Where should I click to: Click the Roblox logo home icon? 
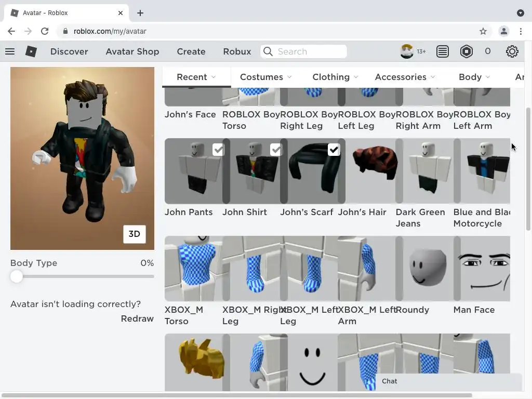coord(31,51)
